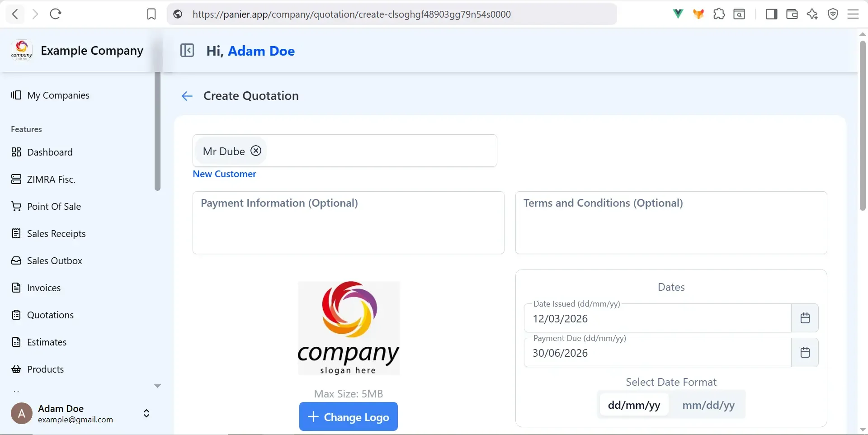Open the AI sparkle assistant icon
Screen dimensions: 868x435
click(812, 14)
